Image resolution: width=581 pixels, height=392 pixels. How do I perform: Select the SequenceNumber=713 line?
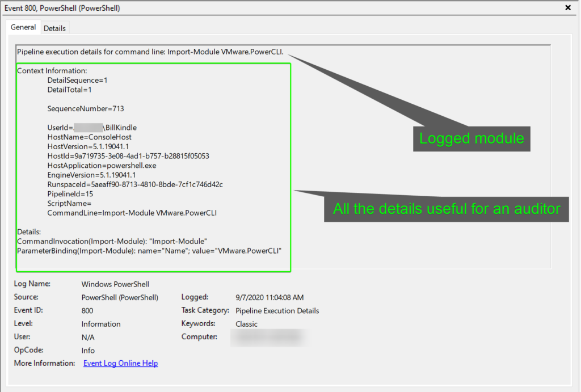coord(86,108)
